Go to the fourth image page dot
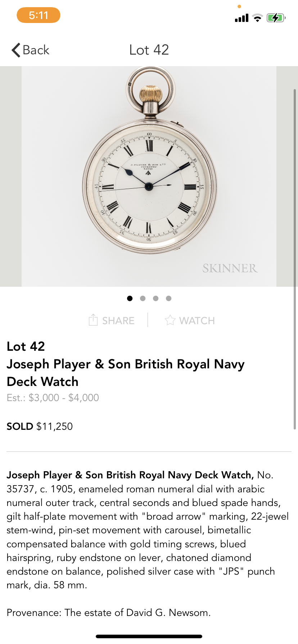This screenshot has height=644, width=298. pos(169,298)
